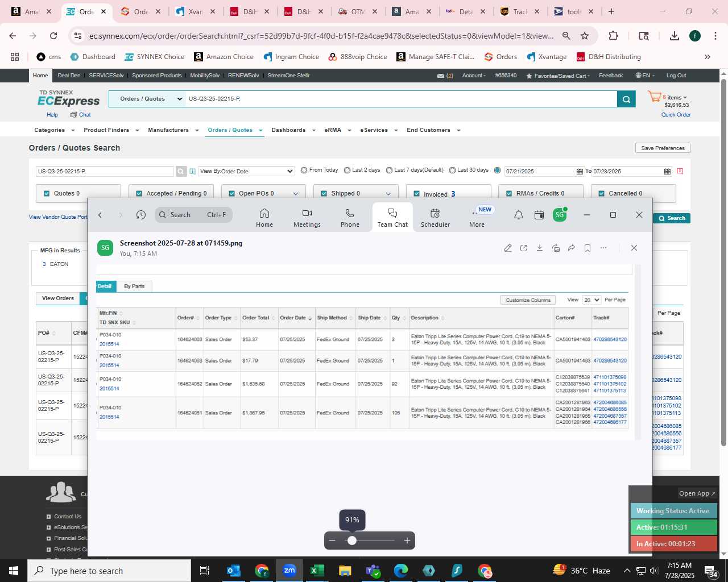This screenshot has width=728, height=582.
Task: Toggle Cancelled 0 checkbox
Action: pyautogui.click(x=602, y=193)
